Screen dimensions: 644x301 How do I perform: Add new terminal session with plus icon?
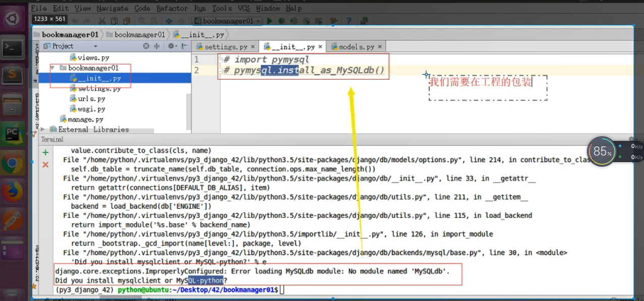45,153
